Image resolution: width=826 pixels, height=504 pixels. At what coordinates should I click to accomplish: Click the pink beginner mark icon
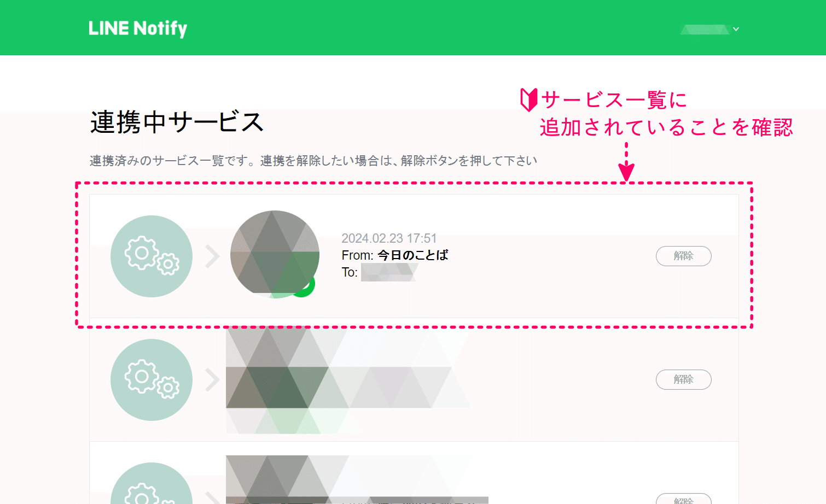(x=529, y=99)
